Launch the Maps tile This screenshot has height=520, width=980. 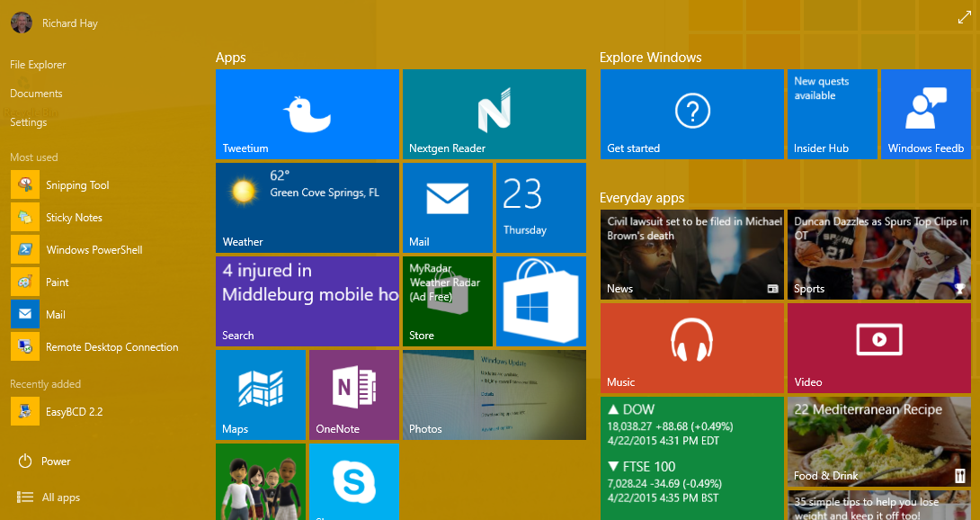(260, 394)
